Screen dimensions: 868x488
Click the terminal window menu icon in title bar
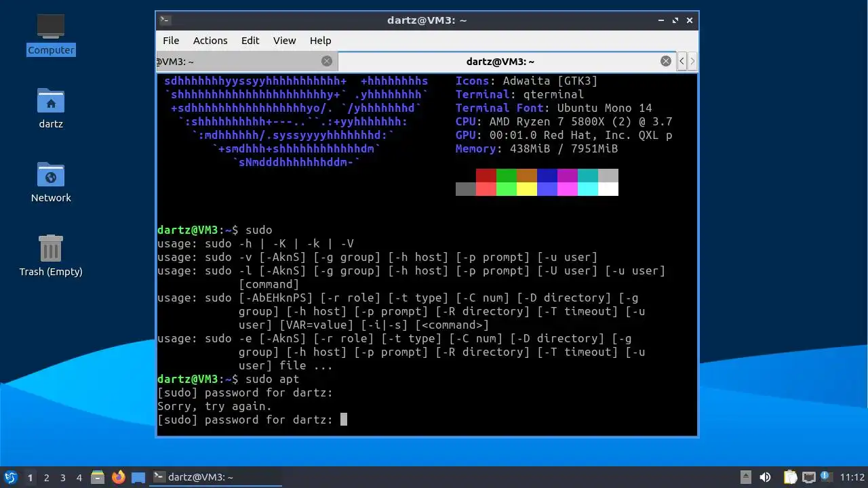click(165, 20)
